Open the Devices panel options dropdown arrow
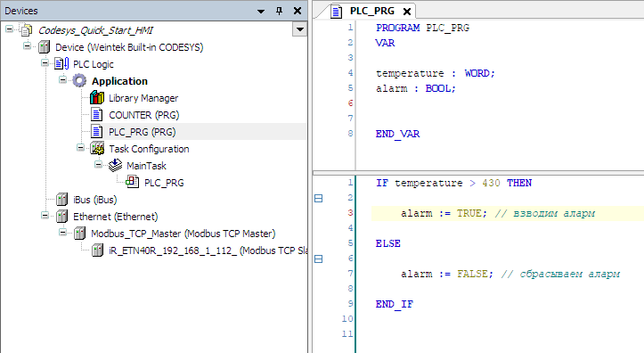Image resolution: width=644 pixels, height=353 pixels. [261, 11]
